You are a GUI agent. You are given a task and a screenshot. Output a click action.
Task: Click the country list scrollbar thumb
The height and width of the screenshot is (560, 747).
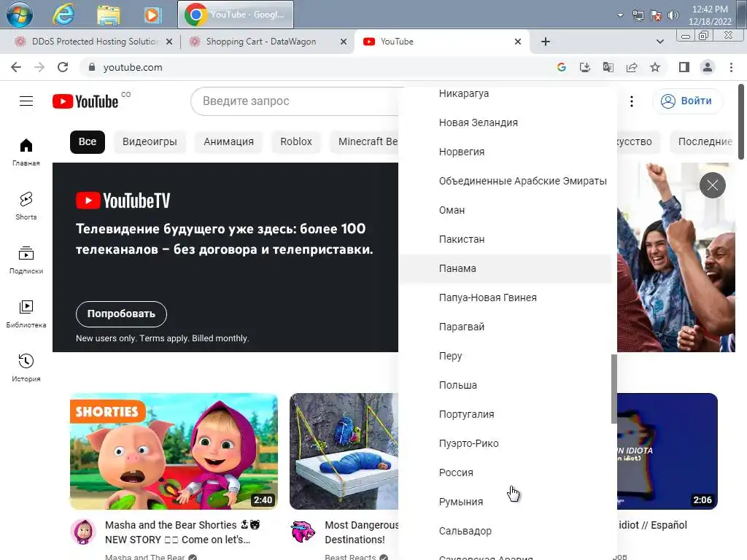(x=614, y=389)
